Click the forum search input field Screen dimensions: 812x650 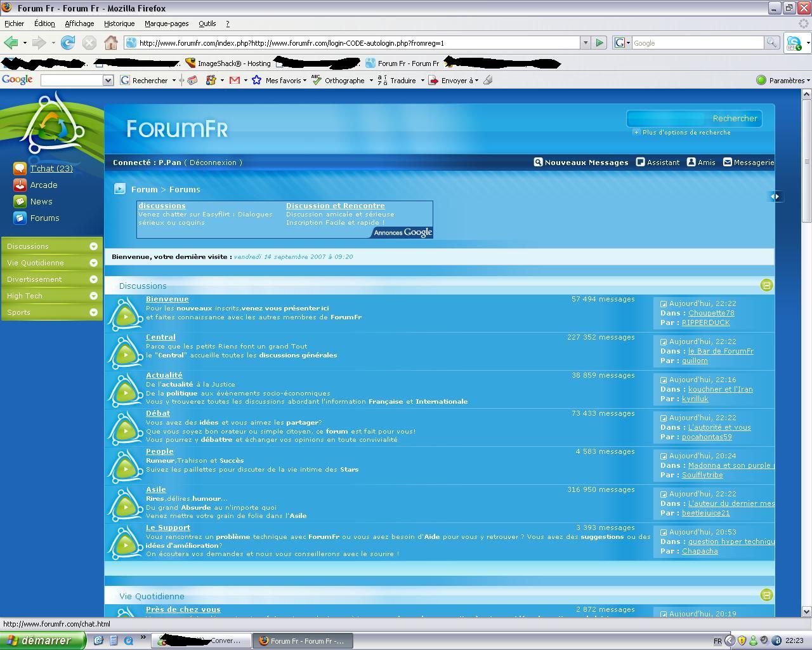point(666,118)
